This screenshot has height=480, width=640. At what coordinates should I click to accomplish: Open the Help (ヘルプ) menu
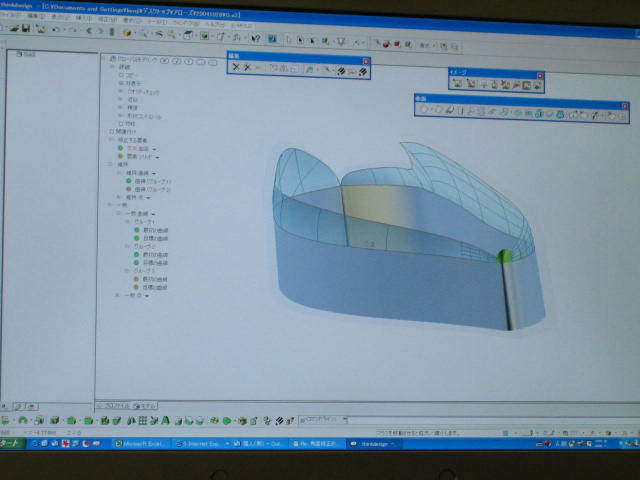(x=215, y=24)
